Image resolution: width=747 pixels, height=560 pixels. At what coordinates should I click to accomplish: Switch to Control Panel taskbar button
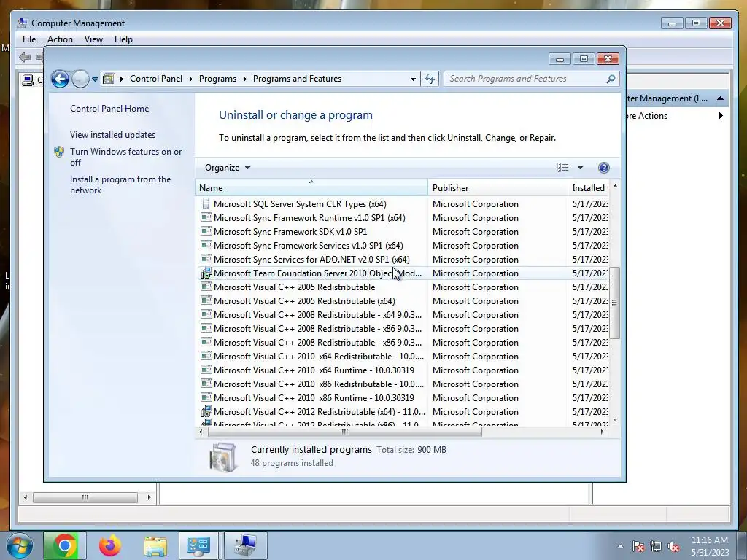tap(198, 545)
